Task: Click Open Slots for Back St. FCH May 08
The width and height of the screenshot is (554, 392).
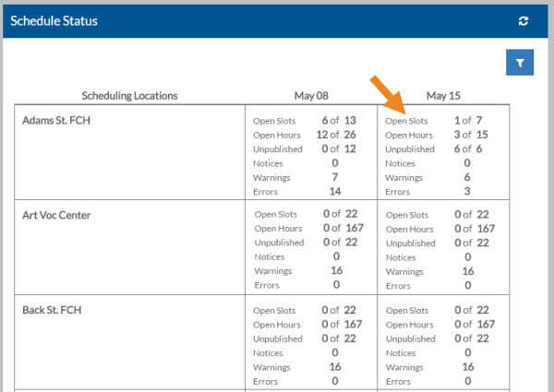Action: coord(276,310)
